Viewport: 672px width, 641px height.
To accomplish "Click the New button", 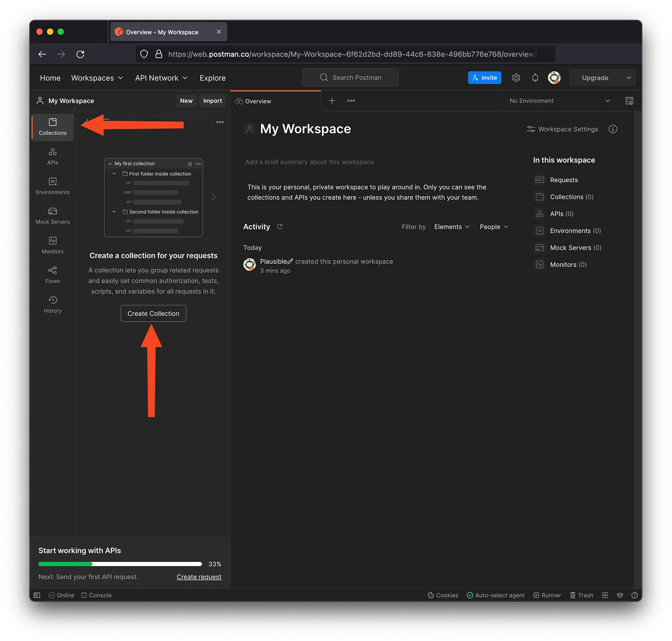I will [186, 101].
